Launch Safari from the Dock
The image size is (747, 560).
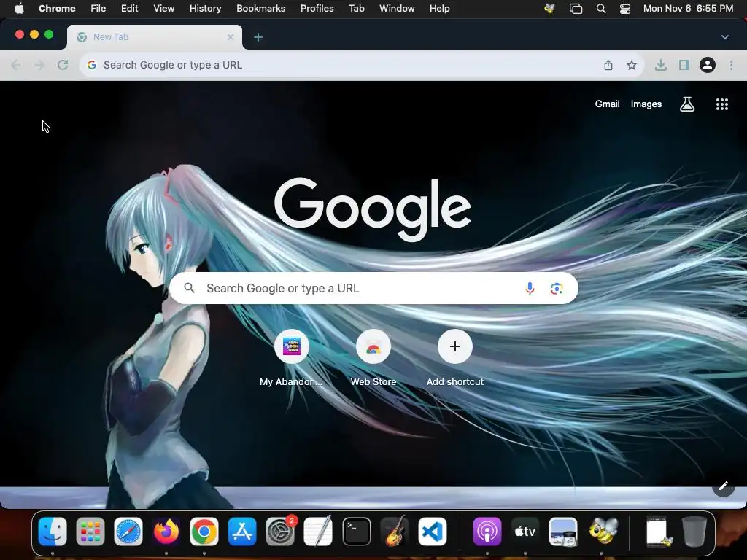coord(128,531)
